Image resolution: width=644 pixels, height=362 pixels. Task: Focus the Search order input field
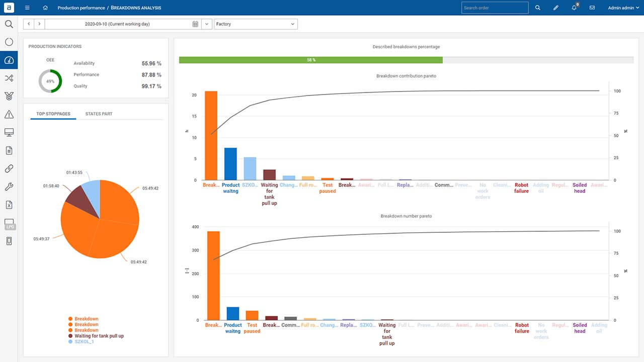495,8
